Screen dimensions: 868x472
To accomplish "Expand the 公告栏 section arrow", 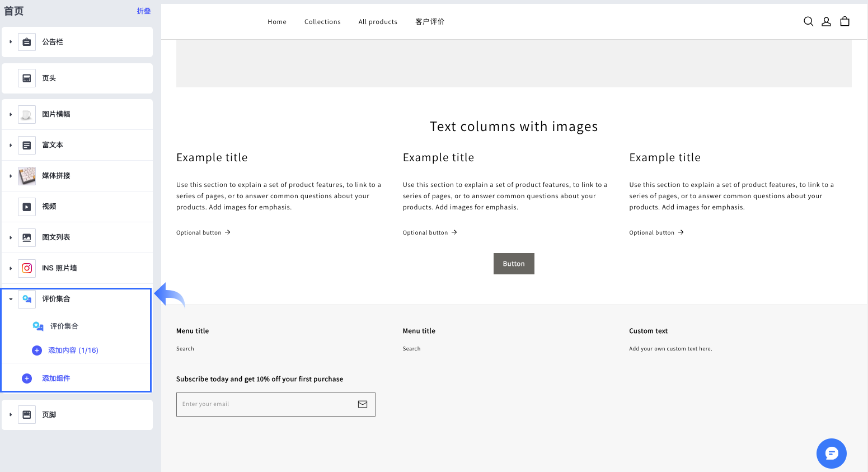I will point(11,42).
